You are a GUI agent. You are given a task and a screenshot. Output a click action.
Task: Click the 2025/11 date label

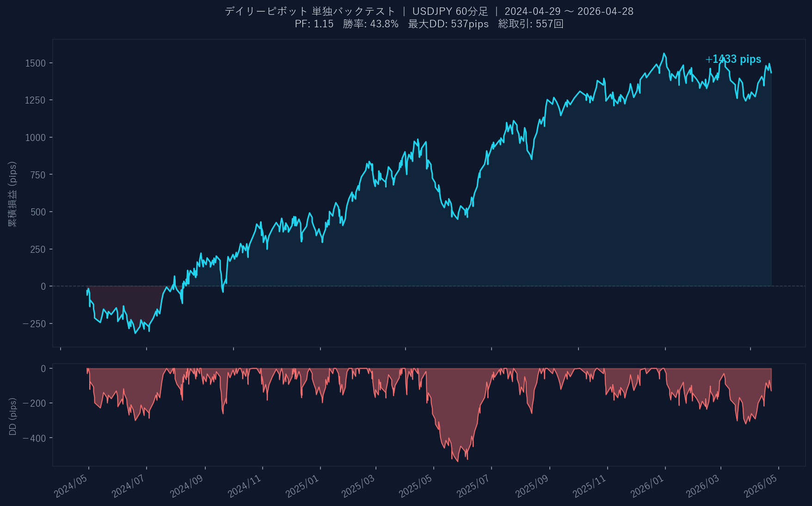589,487
